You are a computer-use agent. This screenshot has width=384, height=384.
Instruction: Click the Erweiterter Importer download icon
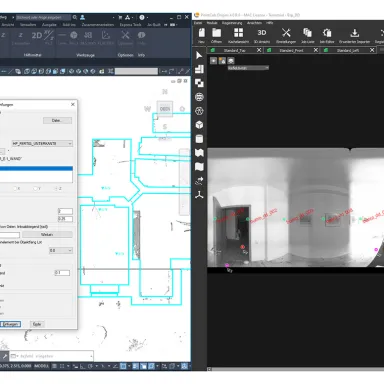[355, 33]
